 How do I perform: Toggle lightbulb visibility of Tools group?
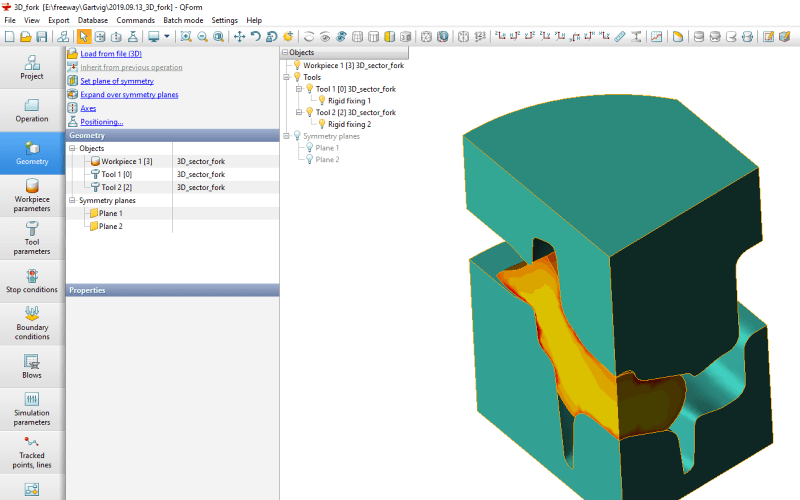pos(297,77)
